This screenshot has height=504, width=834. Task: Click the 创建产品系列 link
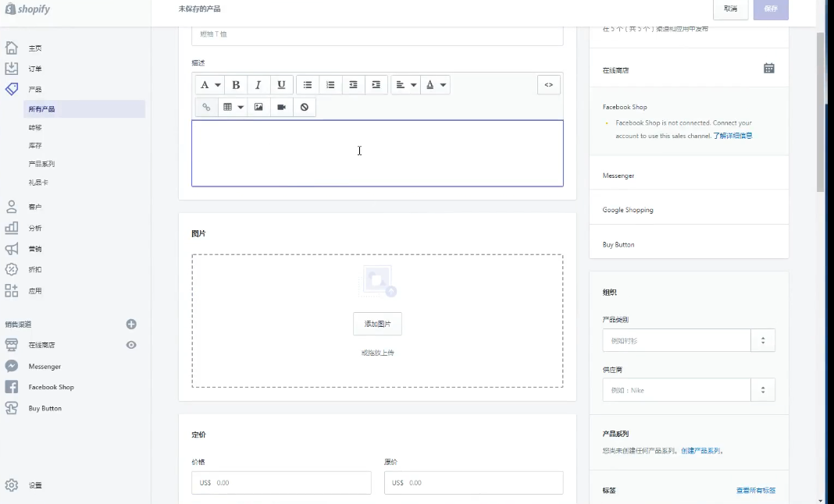tap(700, 451)
